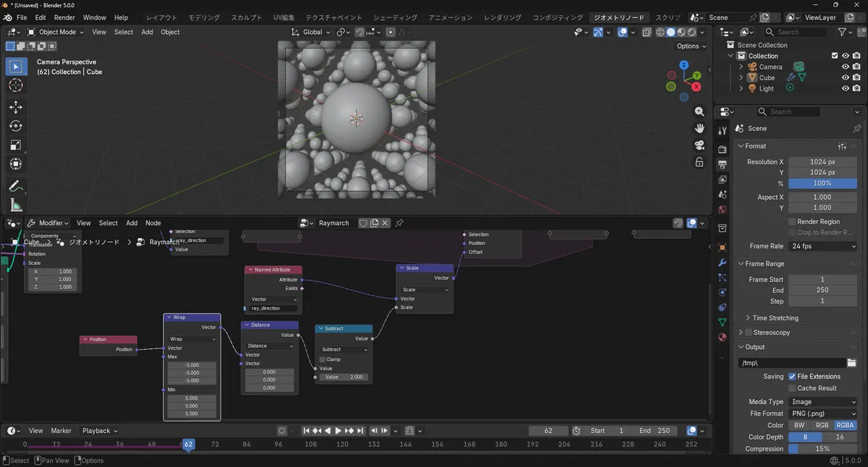
Task: Activate the Annotate pencil tool
Action: pos(16,186)
